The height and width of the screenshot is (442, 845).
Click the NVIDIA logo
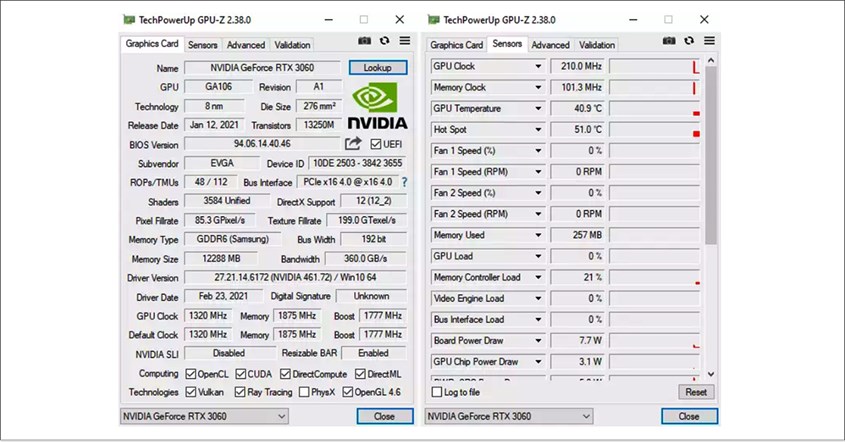377,106
